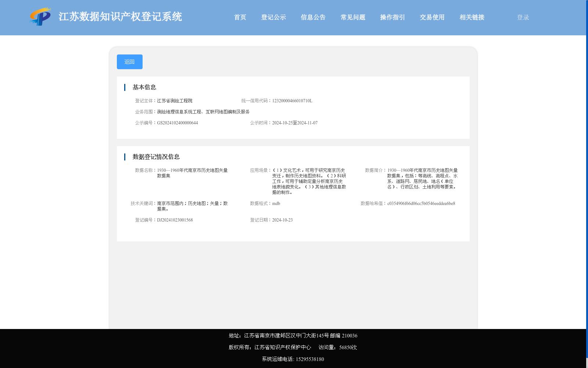Viewport: 588px width, 368px height.
Task: Click the blue 返回 button
Action: pyautogui.click(x=130, y=62)
